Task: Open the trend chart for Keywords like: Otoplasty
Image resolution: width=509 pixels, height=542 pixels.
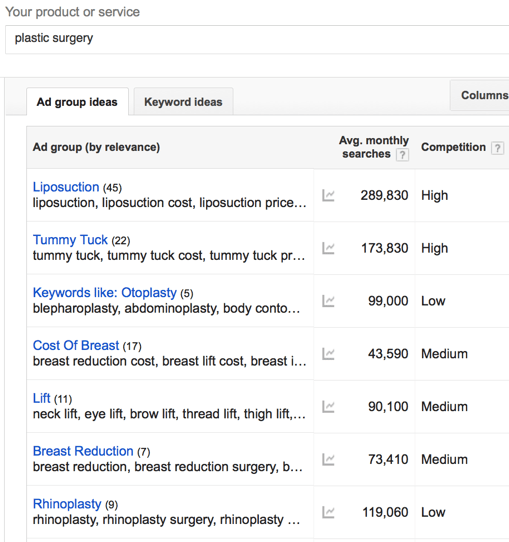Action: tap(328, 301)
